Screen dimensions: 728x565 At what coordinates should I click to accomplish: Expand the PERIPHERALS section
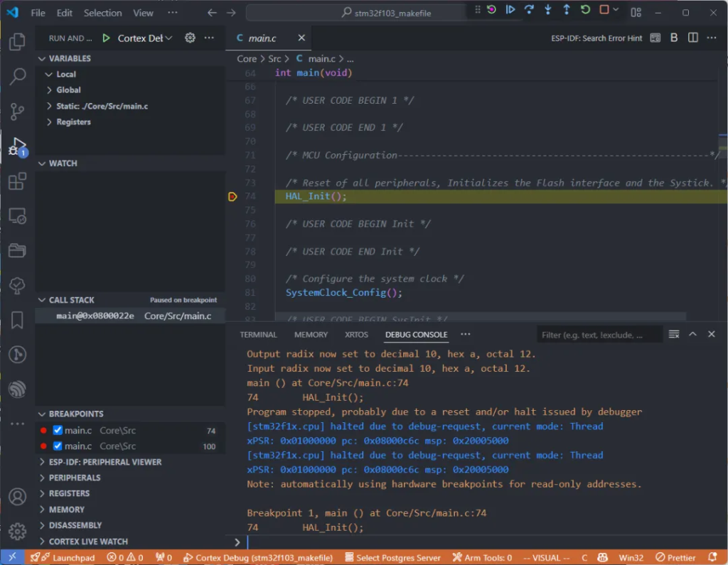74,478
